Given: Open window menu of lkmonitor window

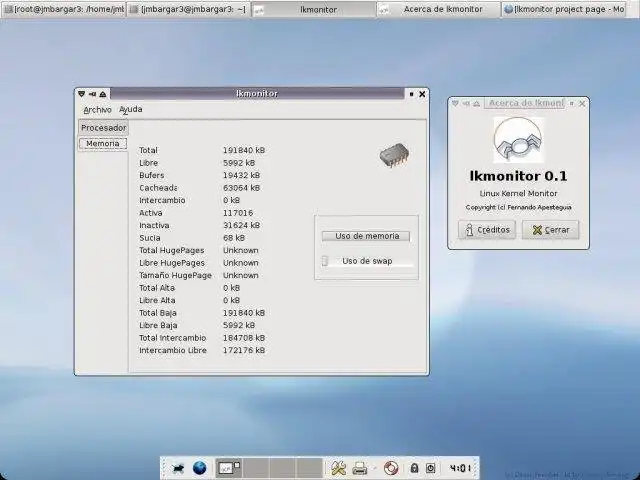Looking at the screenshot, I should point(81,94).
